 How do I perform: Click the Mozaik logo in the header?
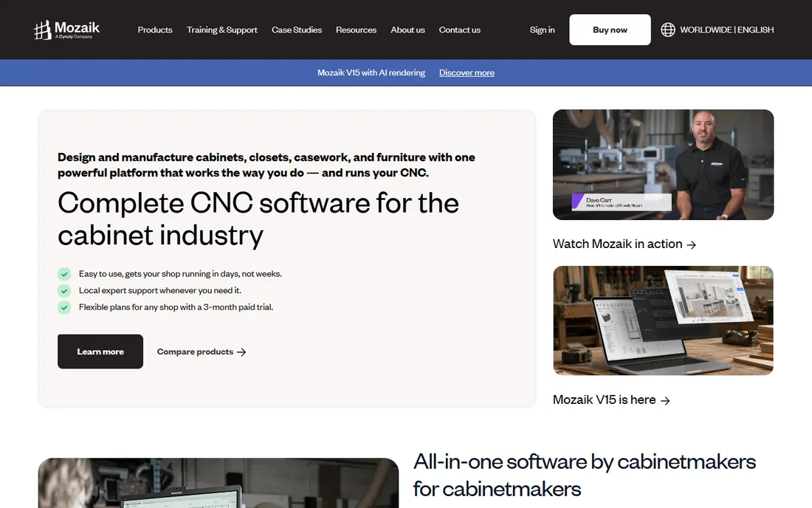click(x=66, y=30)
